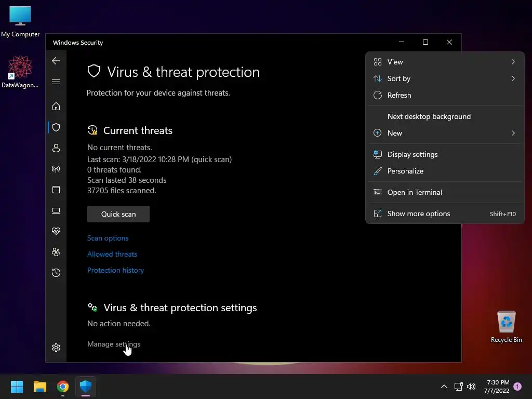Click the Current threats scan icon
532x399 pixels.
[x=92, y=130]
